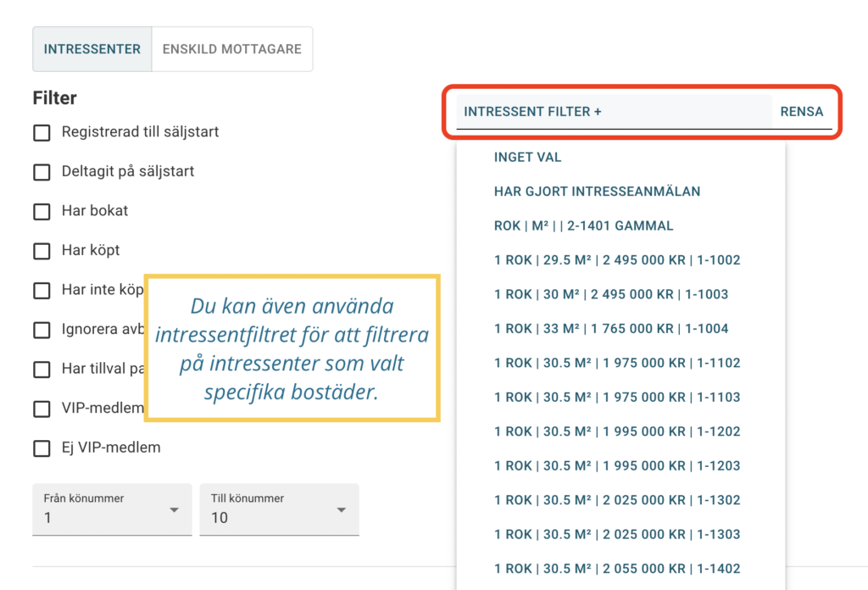The image size is (868, 590).
Task: Select the 1 ROK 33 M² 1-1004 option
Action: pos(615,328)
